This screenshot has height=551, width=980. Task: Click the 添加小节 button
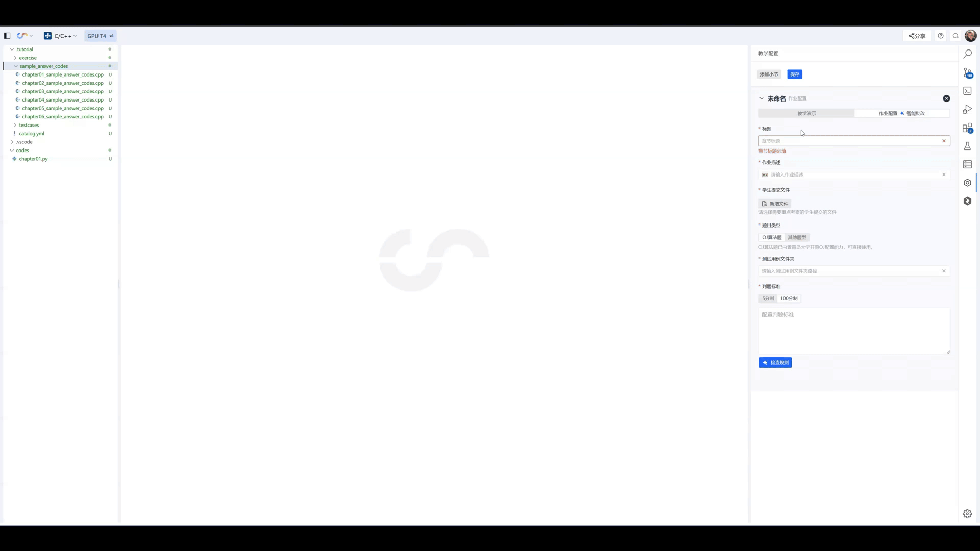769,74
